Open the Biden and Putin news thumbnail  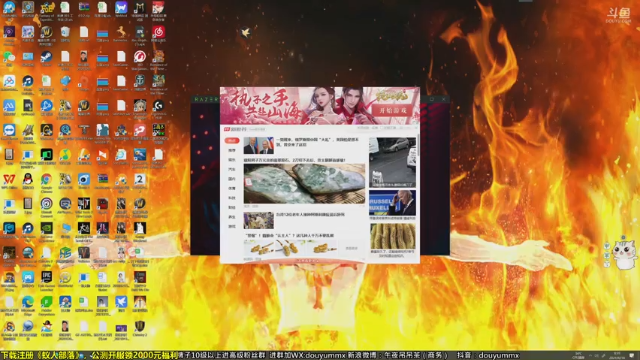click(x=258, y=145)
